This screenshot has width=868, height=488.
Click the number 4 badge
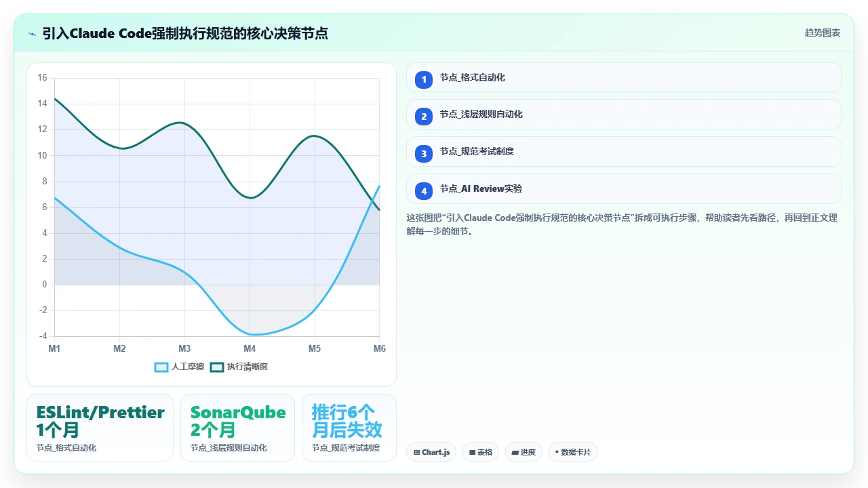[x=424, y=191]
